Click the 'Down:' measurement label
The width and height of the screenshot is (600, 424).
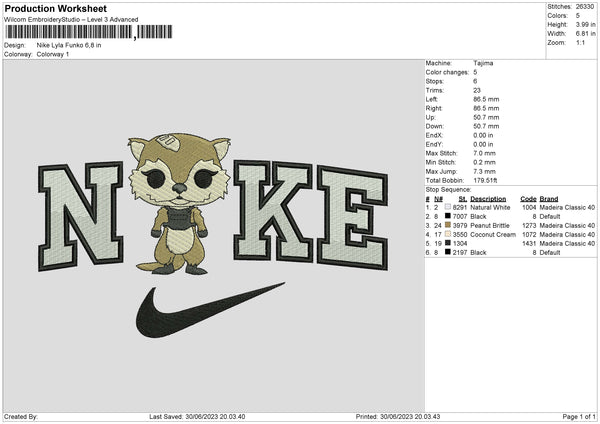434,126
